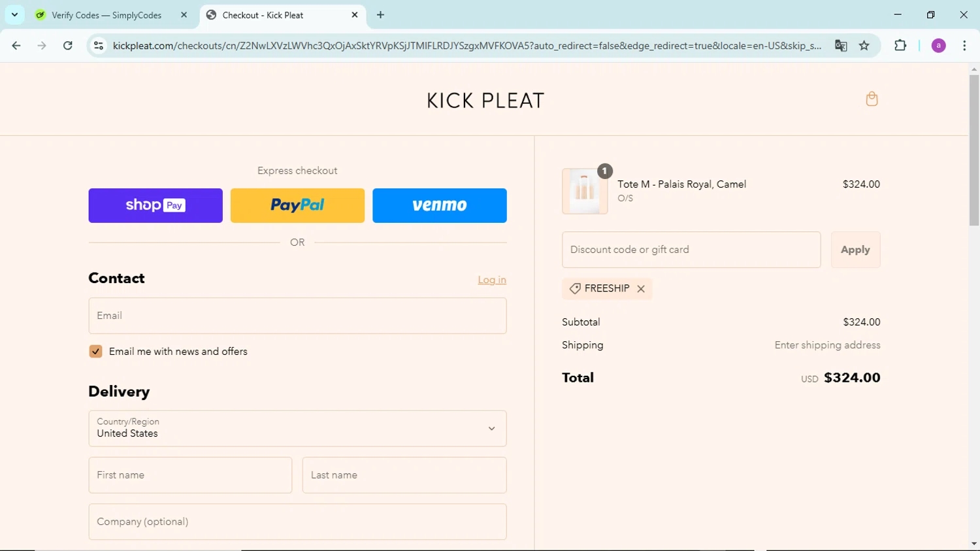Open the Chrome three-dot menu
This screenshot has width=980, height=551.
coord(964,46)
